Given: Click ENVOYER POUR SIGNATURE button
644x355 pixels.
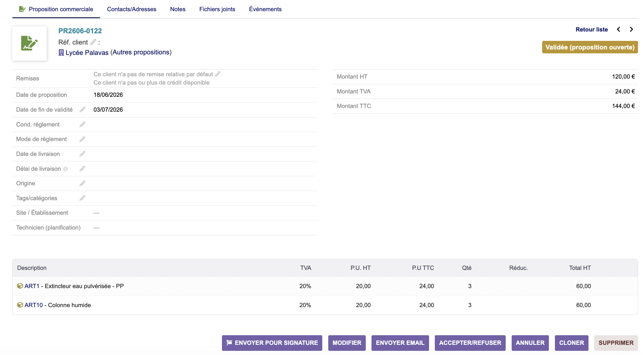Looking at the screenshot, I should click(272, 343).
